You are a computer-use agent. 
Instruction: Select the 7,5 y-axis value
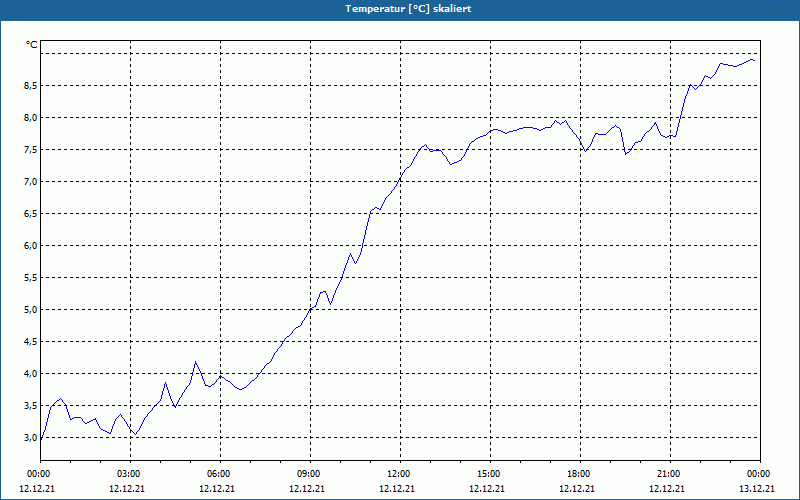(x=30, y=150)
